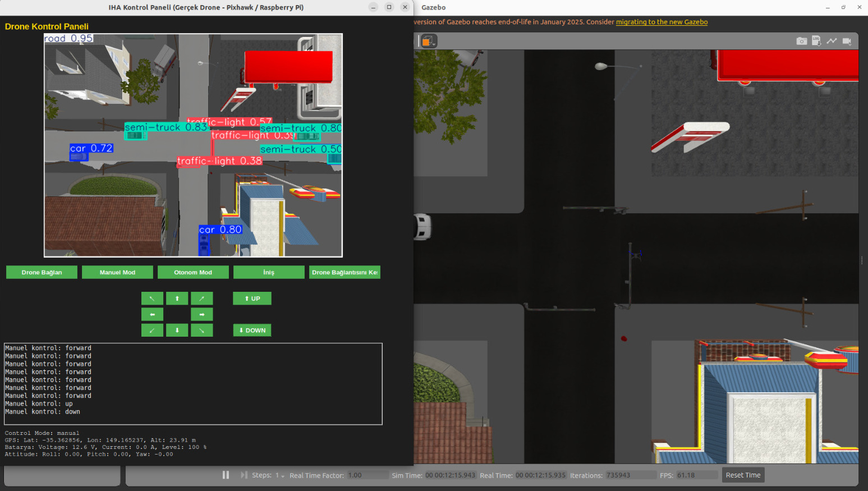
Task: Open the Steps count dropdown
Action: tap(279, 476)
